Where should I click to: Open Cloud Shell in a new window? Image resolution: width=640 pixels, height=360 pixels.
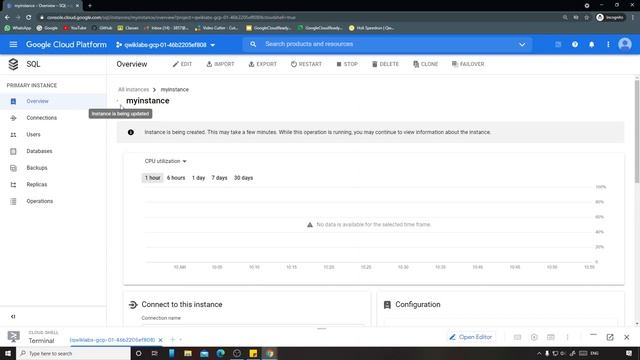[x=610, y=337]
